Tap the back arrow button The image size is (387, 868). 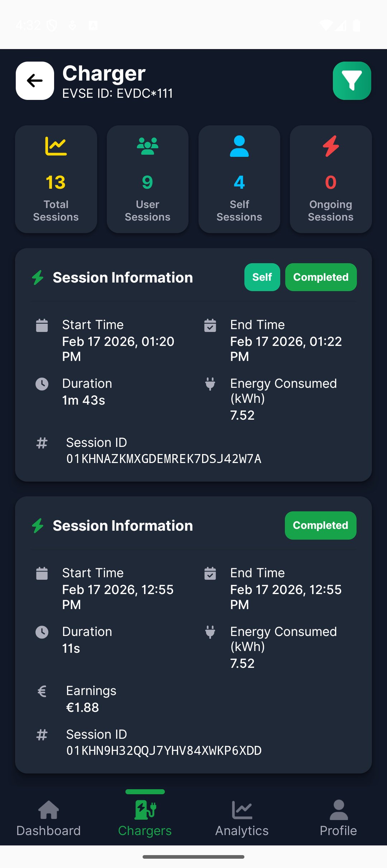(35, 81)
